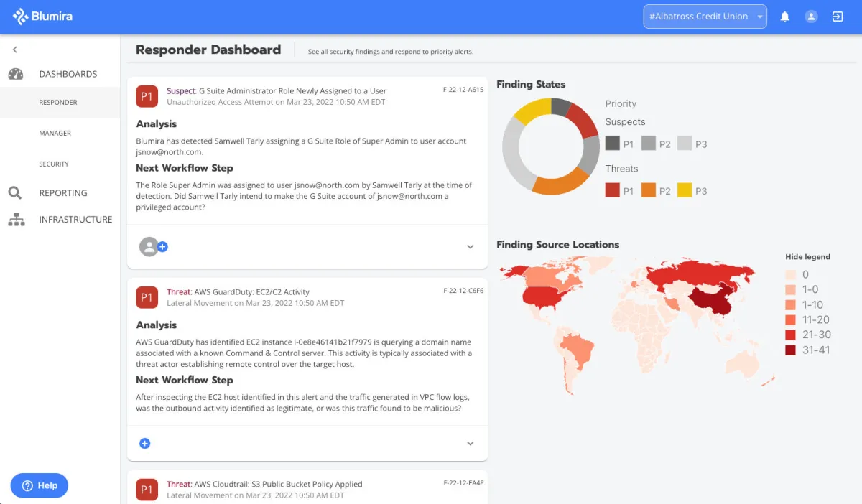The width and height of the screenshot is (862, 504).
Task: Open the #Albatross Credit Union account dropdown
Action: [x=705, y=17]
